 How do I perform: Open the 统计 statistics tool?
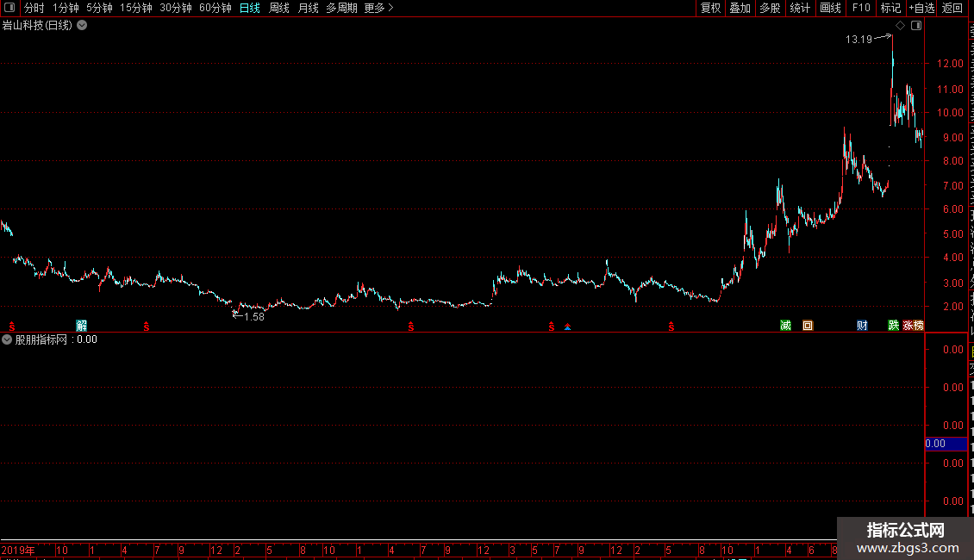tap(799, 8)
